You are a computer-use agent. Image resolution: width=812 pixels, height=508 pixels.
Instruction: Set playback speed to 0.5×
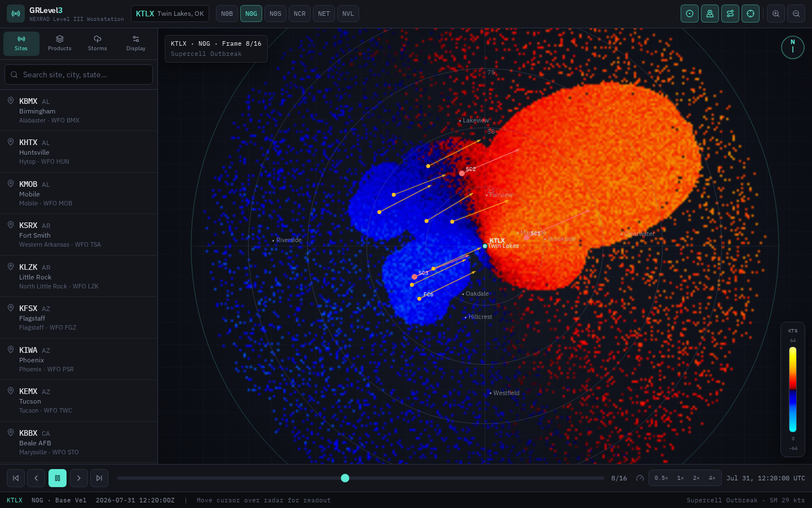pyautogui.click(x=661, y=478)
